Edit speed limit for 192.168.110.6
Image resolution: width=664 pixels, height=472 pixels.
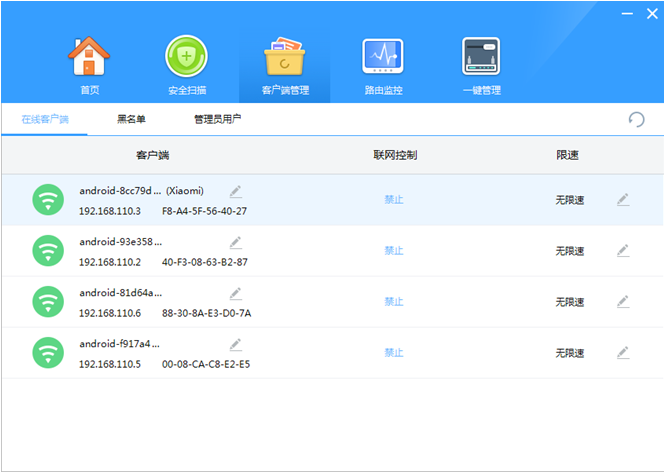pyautogui.click(x=622, y=301)
